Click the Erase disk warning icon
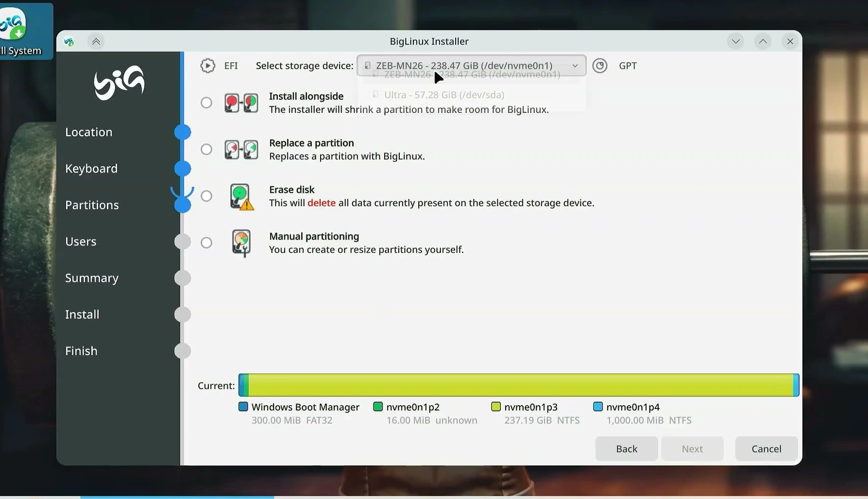This screenshot has width=868, height=499. pos(241,197)
